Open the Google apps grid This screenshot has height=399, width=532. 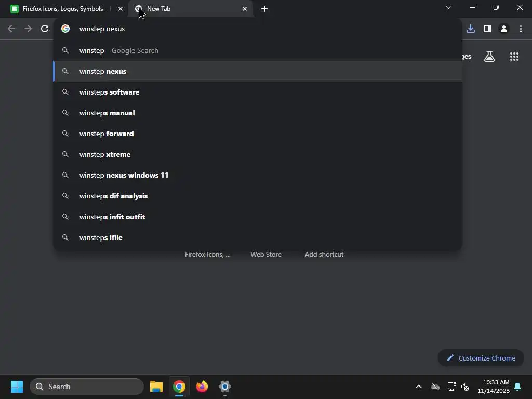[514, 57]
